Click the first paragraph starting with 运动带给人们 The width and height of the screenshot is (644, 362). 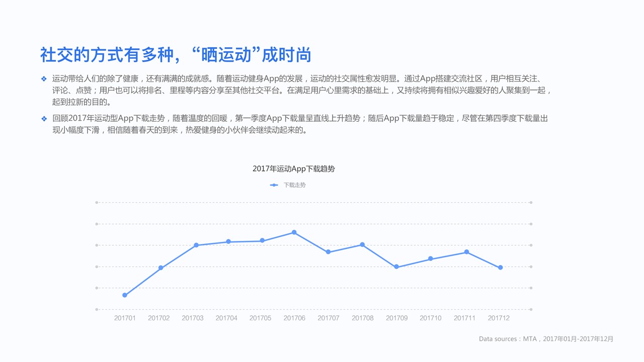[x=302, y=90]
